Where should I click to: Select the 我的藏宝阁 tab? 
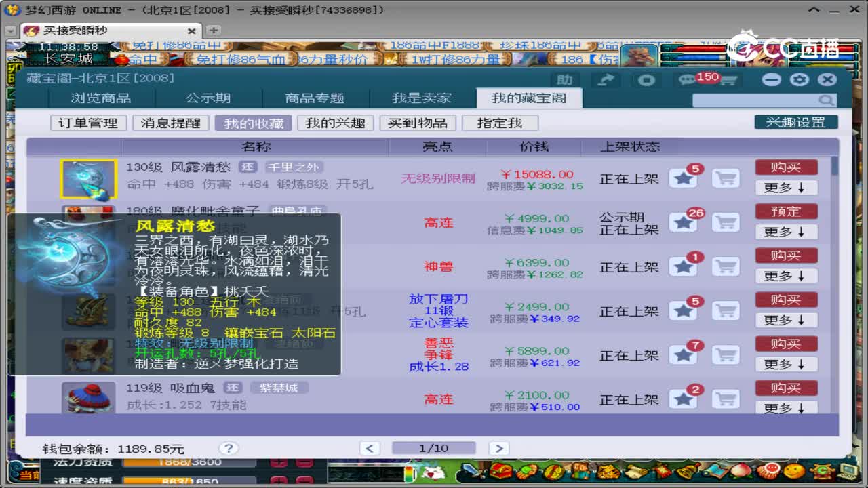[528, 98]
